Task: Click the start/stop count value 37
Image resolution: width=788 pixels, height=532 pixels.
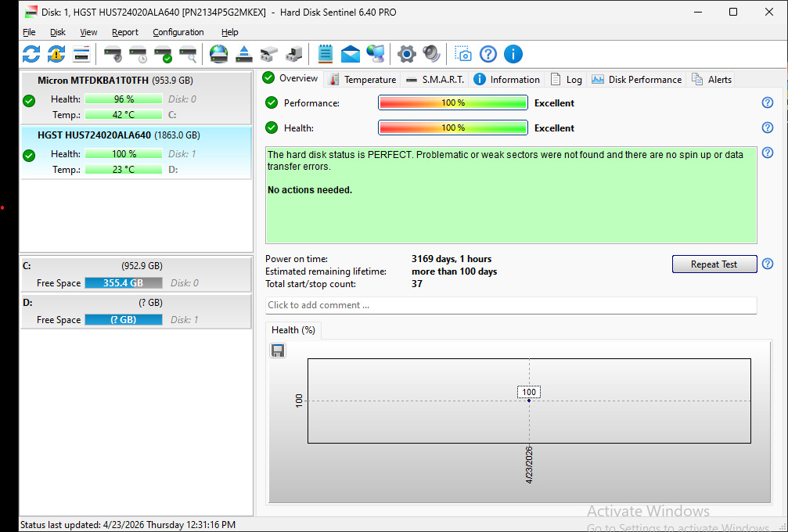Action: coord(416,284)
